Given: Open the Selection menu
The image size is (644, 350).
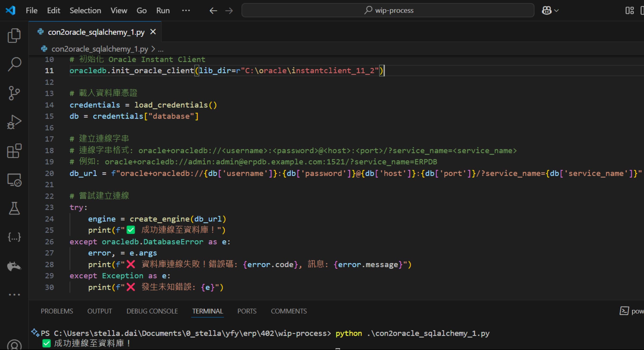Looking at the screenshot, I should (85, 10).
